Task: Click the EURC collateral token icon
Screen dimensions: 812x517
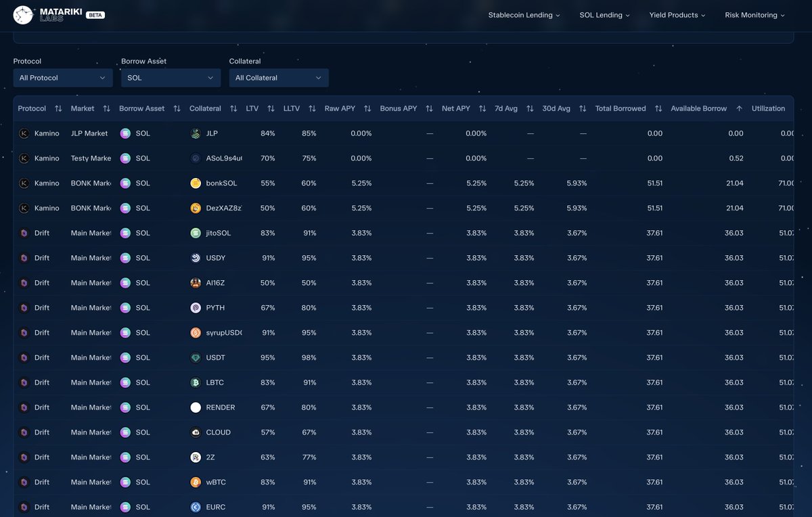Action: click(196, 507)
